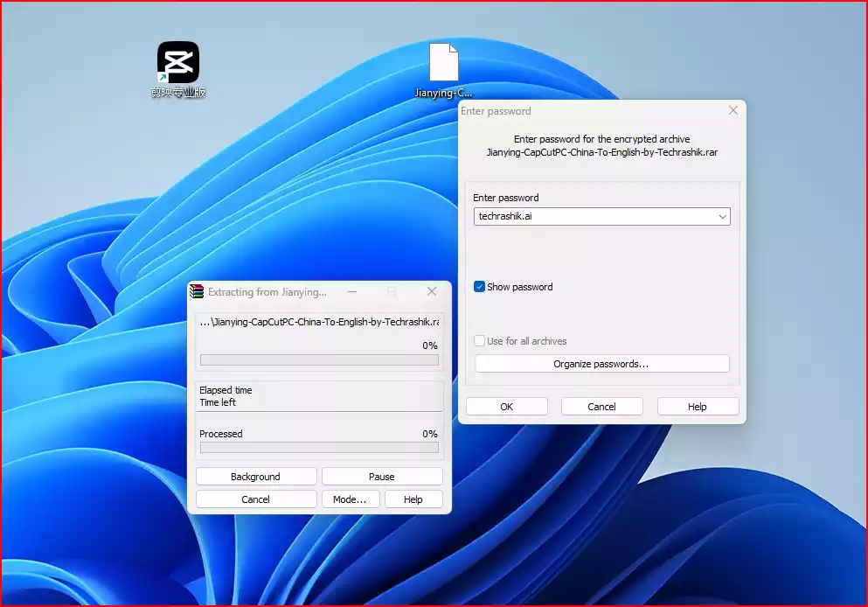This screenshot has width=868, height=607.
Task: Click the Use for all archives checkbox
Action: pyautogui.click(x=479, y=340)
